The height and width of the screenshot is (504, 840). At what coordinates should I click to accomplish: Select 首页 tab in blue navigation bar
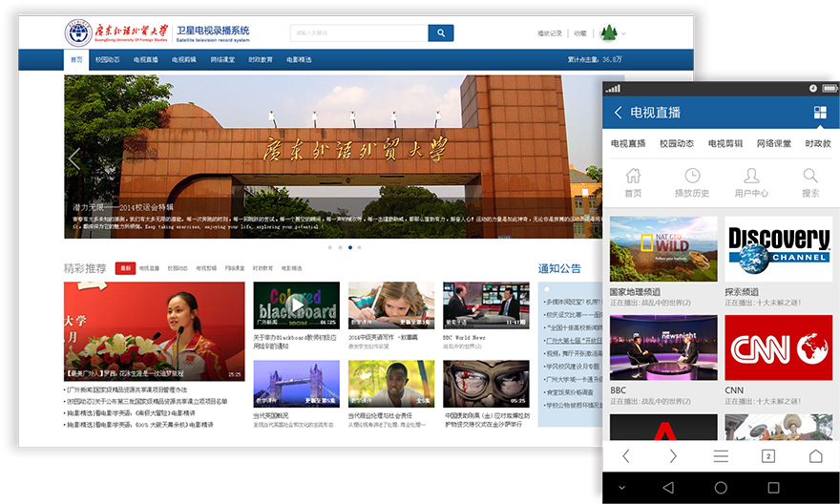coord(76,59)
